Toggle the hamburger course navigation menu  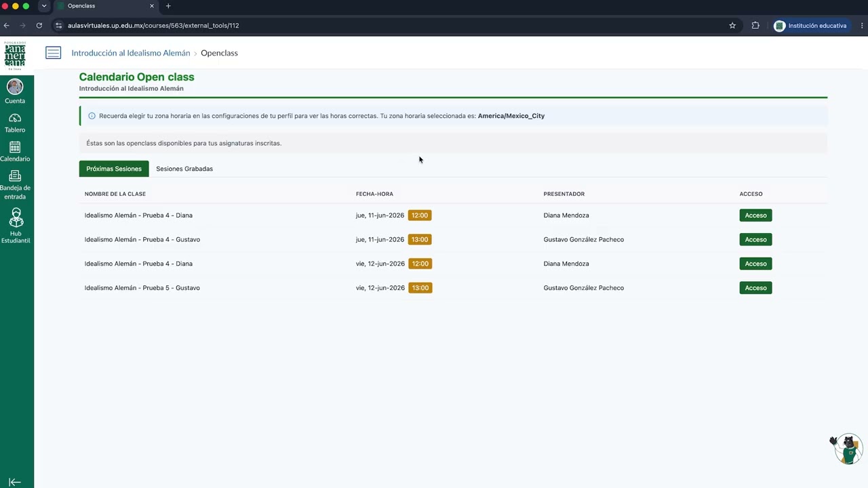(54, 53)
